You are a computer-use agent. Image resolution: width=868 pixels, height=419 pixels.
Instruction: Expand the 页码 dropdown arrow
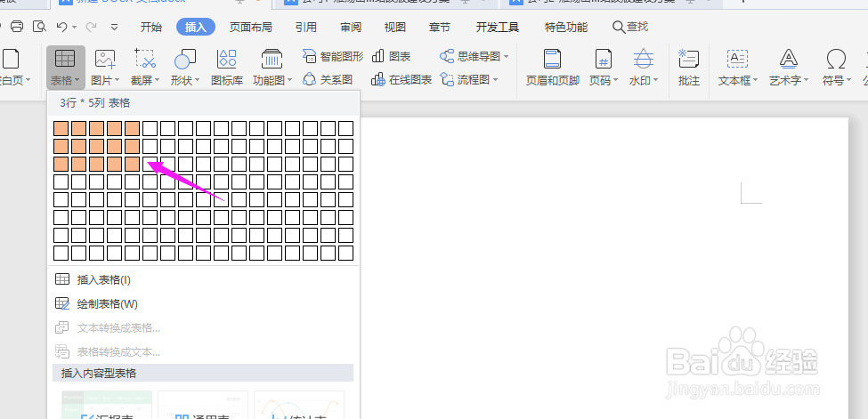615,81
